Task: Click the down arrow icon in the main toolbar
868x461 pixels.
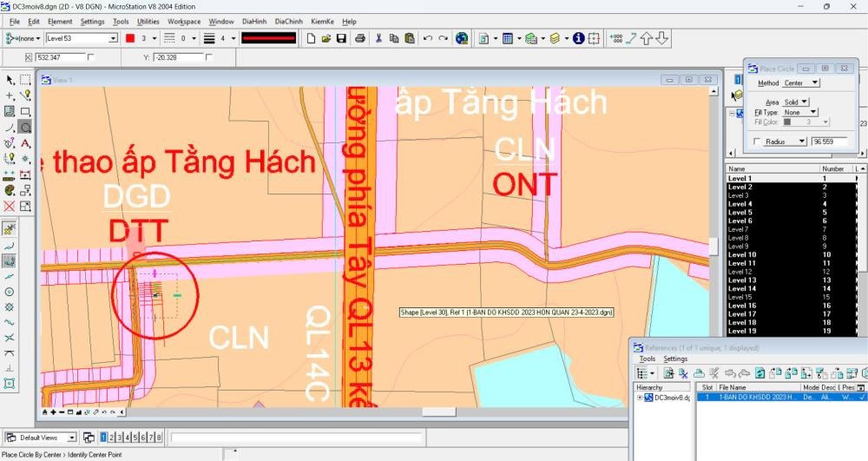Action: pyautogui.click(x=662, y=38)
